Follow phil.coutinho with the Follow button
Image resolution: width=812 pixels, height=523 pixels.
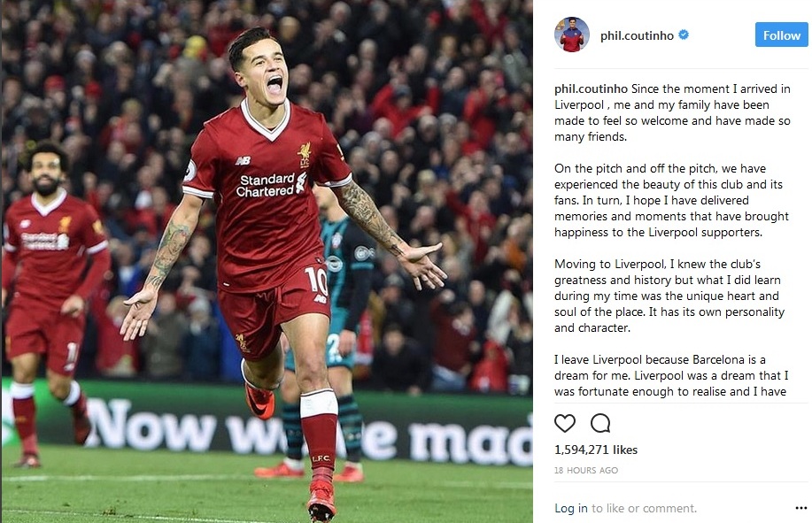[781, 35]
